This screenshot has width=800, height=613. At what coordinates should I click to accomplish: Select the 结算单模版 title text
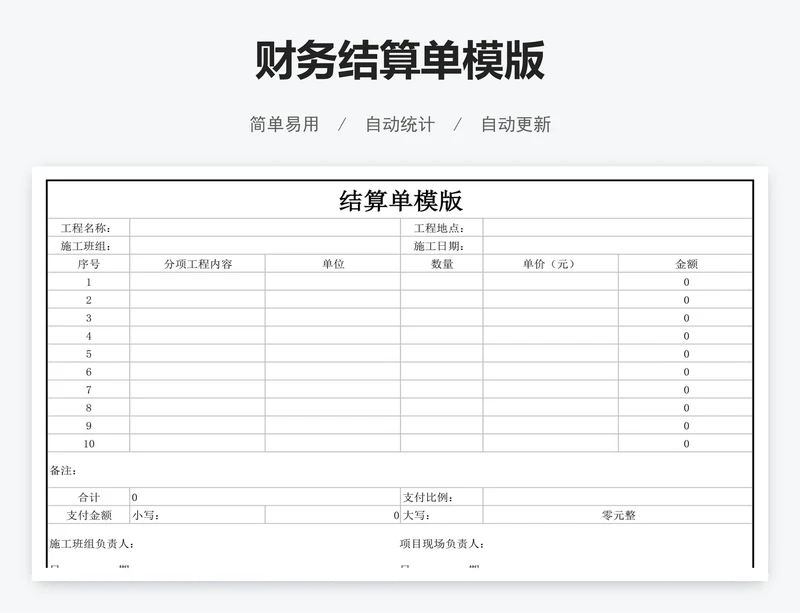[399, 198]
